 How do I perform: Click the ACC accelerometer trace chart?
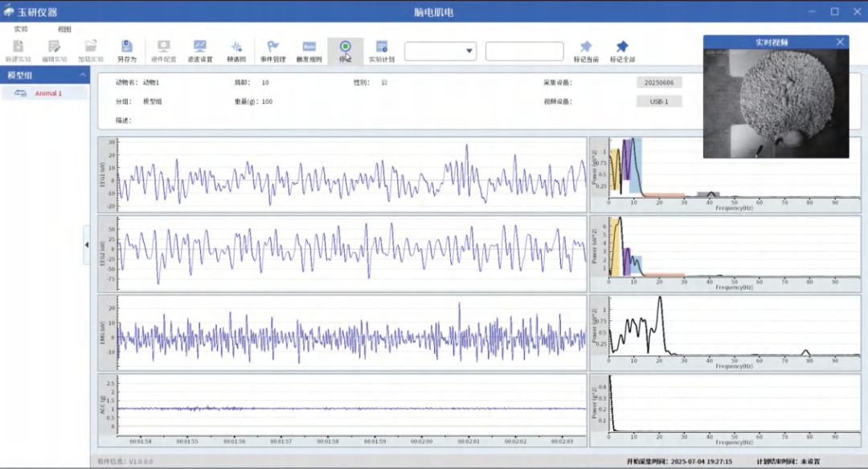click(x=351, y=405)
